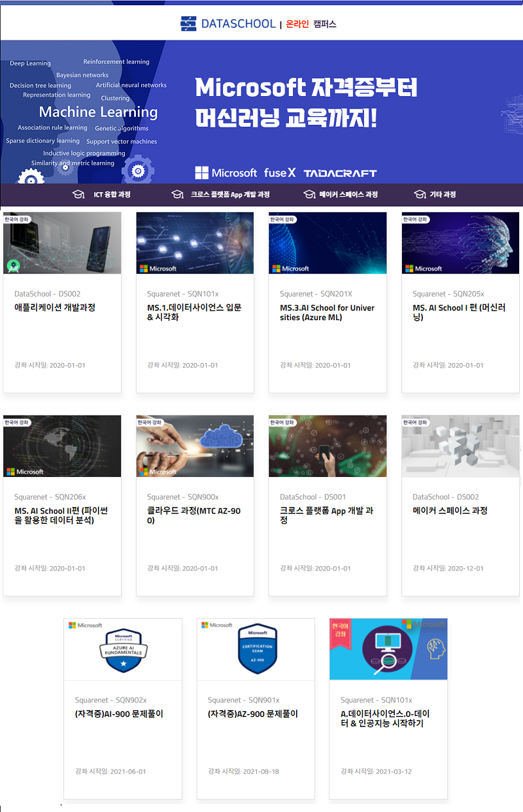
Task: Click the AZ-900 certification exam badge
Action: pos(258,649)
